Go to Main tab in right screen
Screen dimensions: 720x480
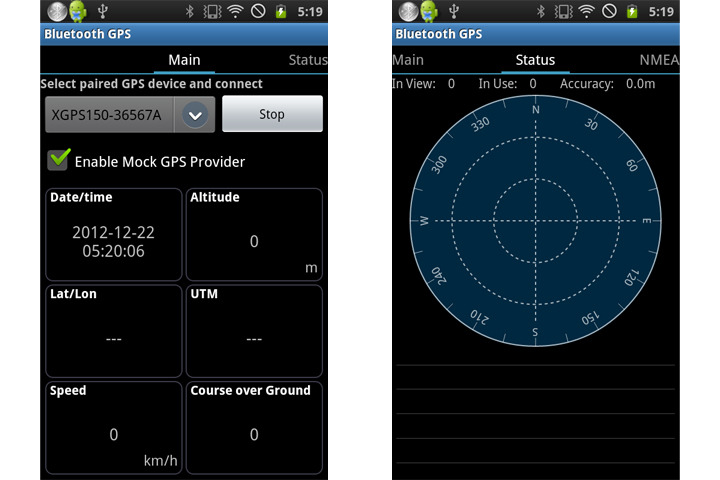[408, 60]
